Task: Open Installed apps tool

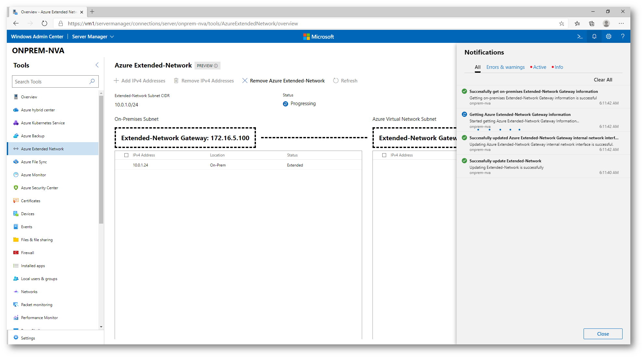Action: (x=53, y=266)
